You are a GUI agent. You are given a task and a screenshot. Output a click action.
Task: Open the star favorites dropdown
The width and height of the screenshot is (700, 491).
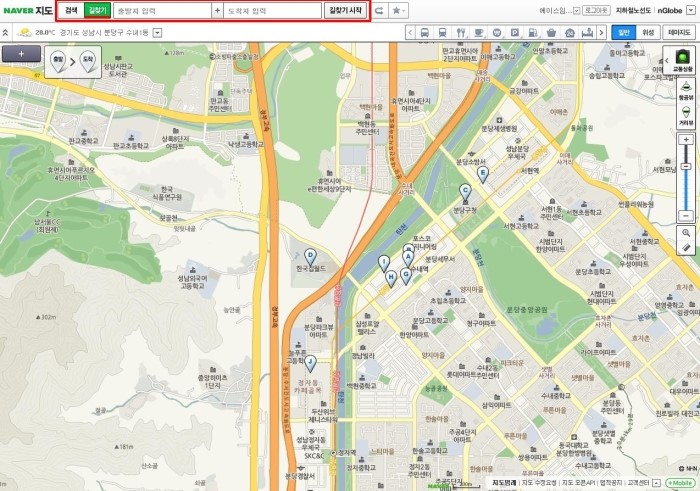point(398,11)
